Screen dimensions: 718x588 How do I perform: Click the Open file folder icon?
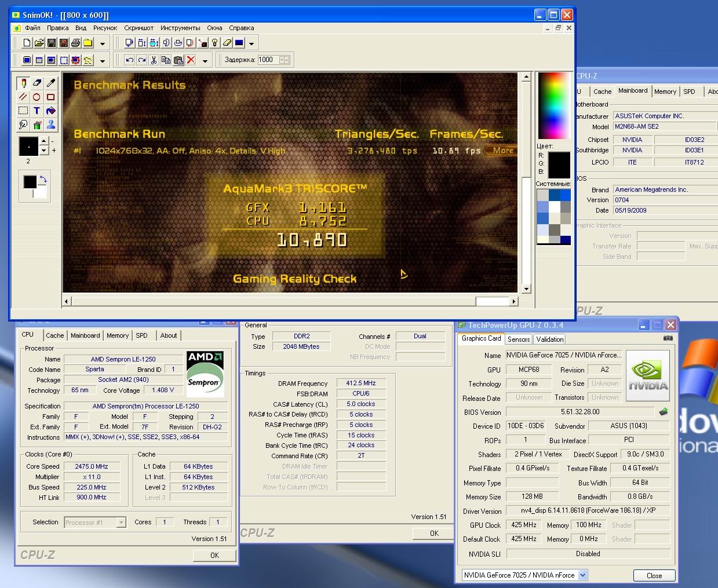coord(39,43)
